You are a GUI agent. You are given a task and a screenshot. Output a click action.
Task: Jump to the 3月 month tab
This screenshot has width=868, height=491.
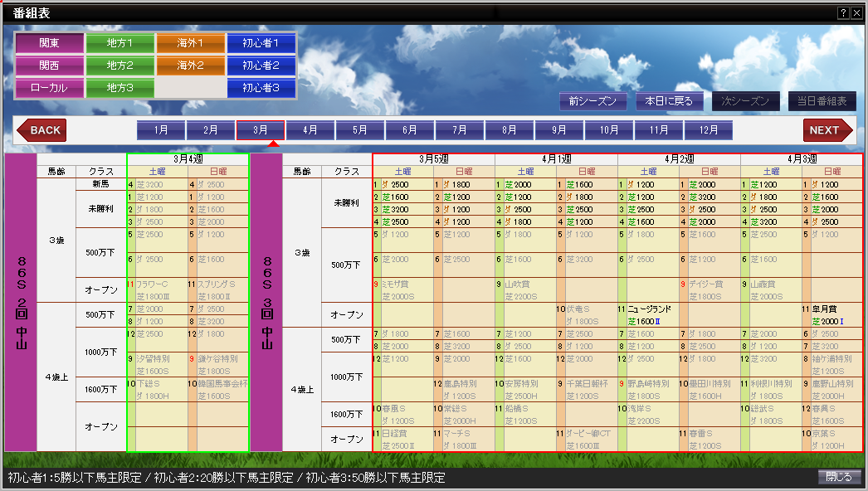[261, 130]
